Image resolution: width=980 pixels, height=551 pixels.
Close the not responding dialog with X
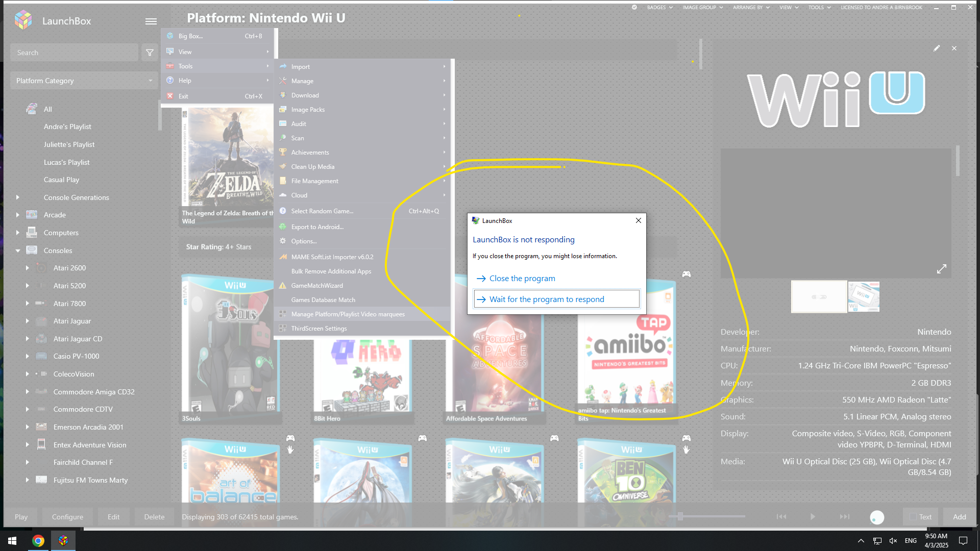tap(638, 220)
